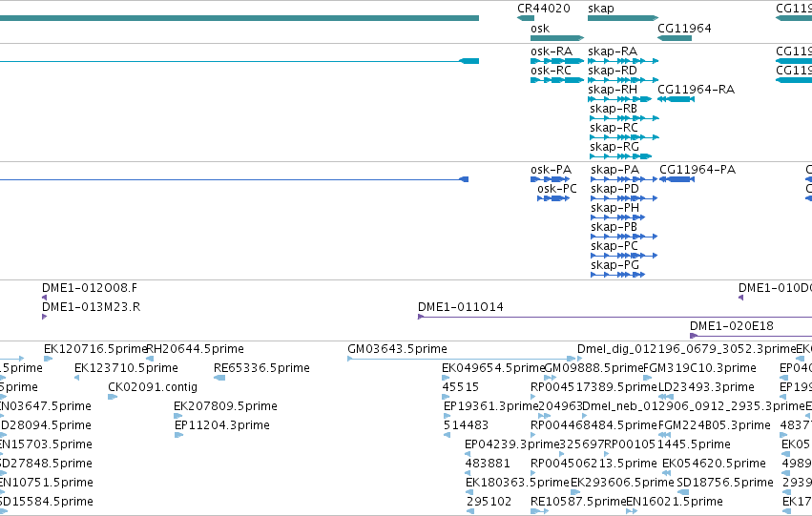Click the EK120716.5prime EST label
The width and height of the screenshot is (812, 516).
coord(95,349)
